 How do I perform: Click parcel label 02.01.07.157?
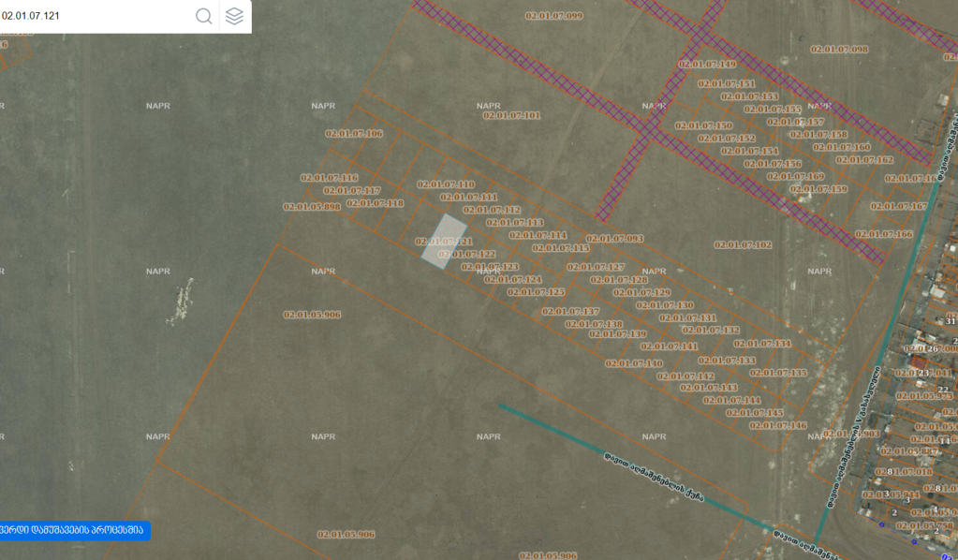pyautogui.click(x=796, y=122)
